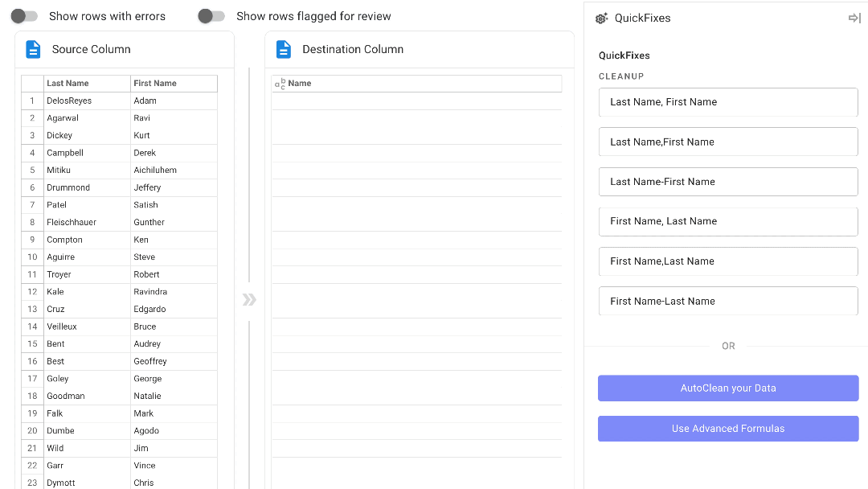Toggle Show rows with errors switch
868x489 pixels.
click(24, 16)
